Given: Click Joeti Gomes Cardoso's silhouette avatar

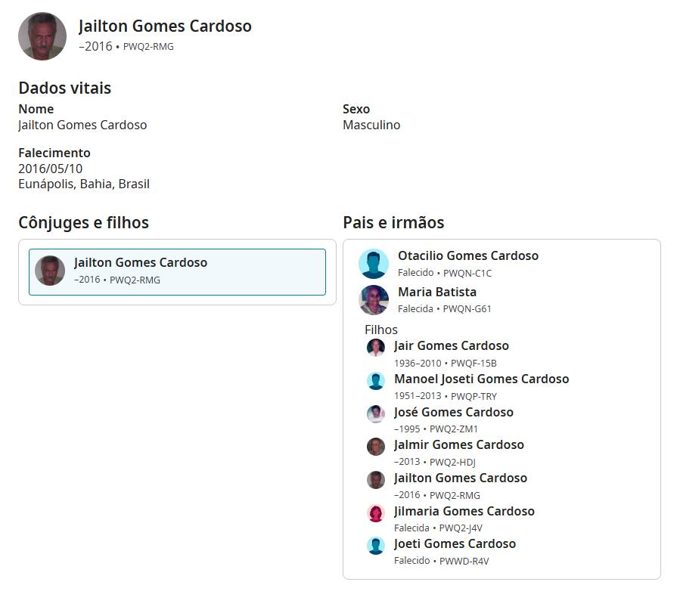Looking at the screenshot, I should [376, 546].
